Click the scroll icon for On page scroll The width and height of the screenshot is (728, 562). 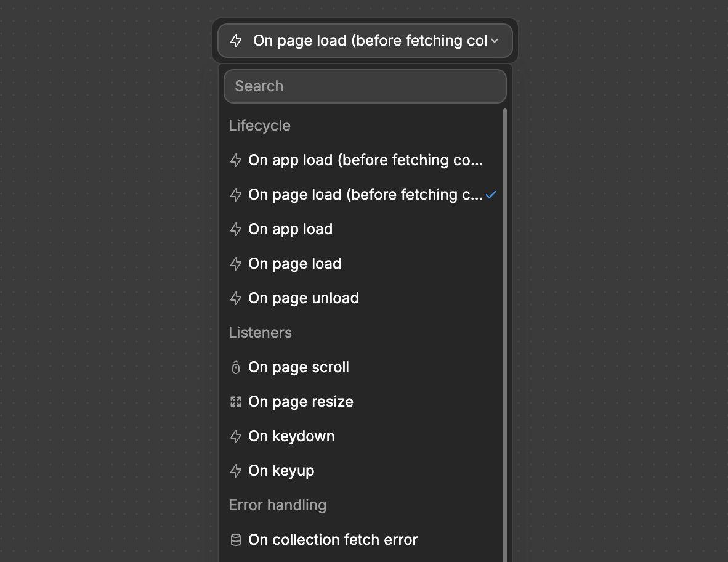(x=235, y=367)
